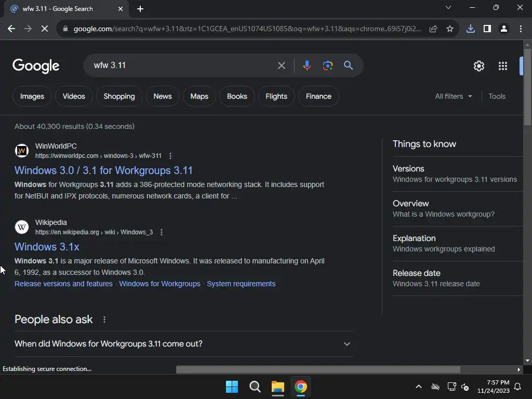Submit search with magnifier icon
532x399 pixels.
(348, 65)
